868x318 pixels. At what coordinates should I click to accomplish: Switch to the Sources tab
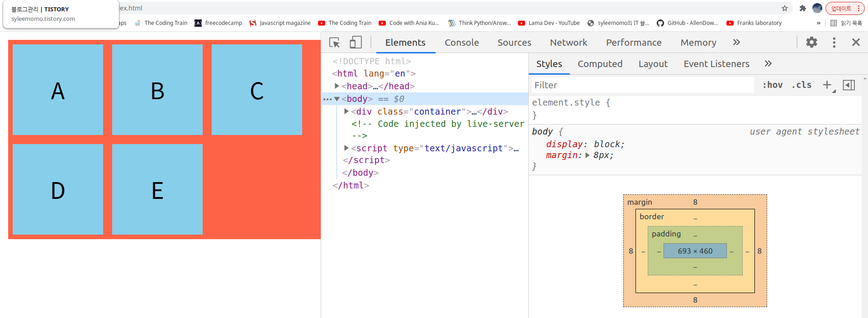[514, 43]
